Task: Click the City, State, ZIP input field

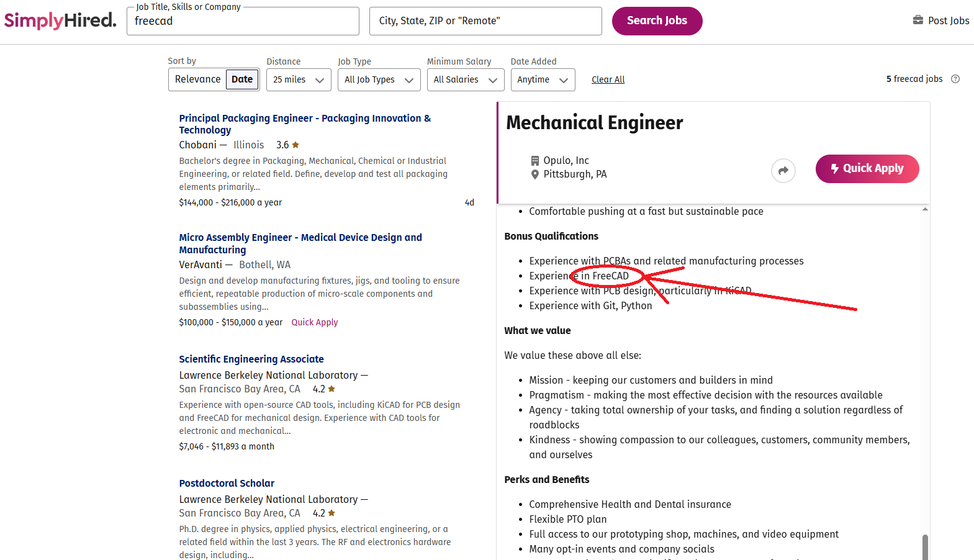Action: click(x=485, y=21)
